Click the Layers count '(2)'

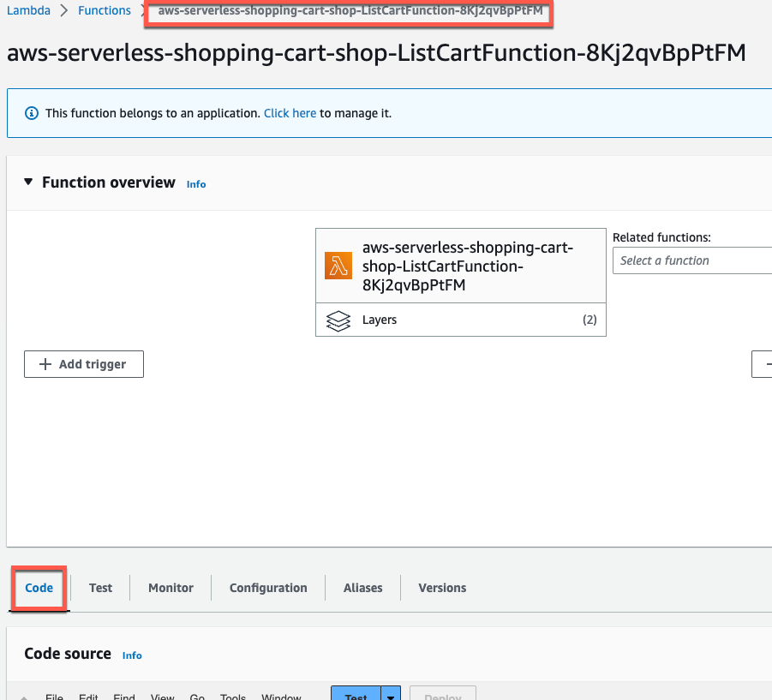point(589,320)
